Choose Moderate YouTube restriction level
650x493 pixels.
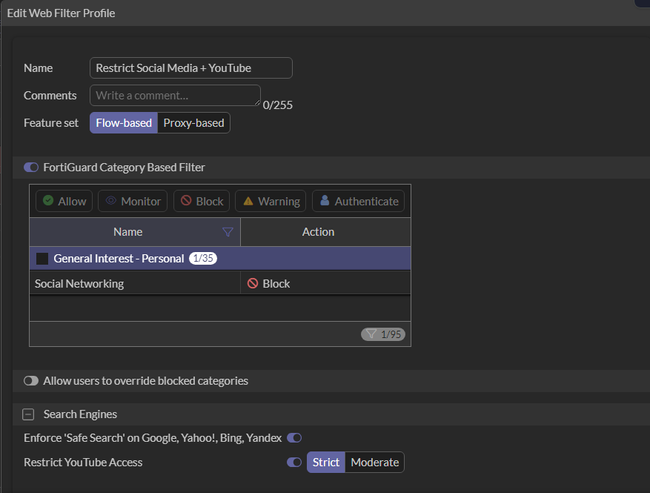(375, 462)
